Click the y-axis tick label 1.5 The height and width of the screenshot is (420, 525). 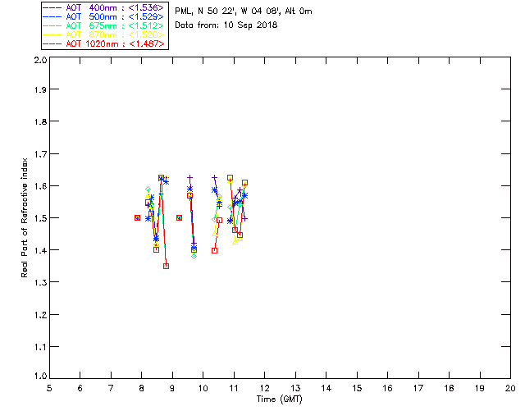(40, 218)
